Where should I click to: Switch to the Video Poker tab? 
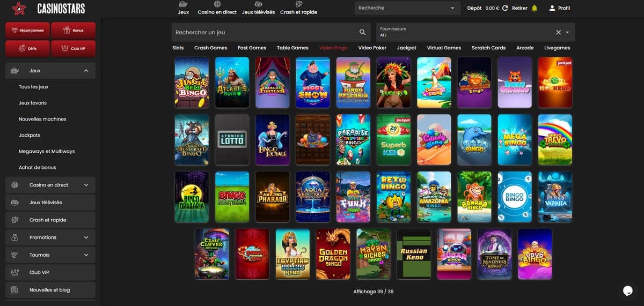pos(372,48)
